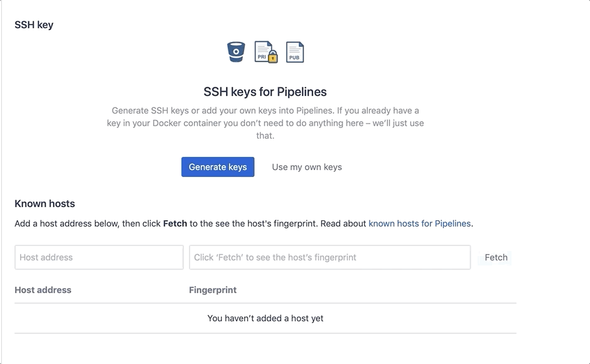This screenshot has width=590, height=364.
Task: Click the PRI private key file icon
Action: 264,51
